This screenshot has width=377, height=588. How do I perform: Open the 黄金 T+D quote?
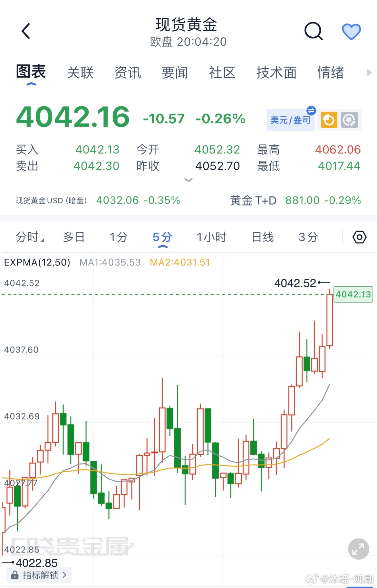pyautogui.click(x=295, y=201)
